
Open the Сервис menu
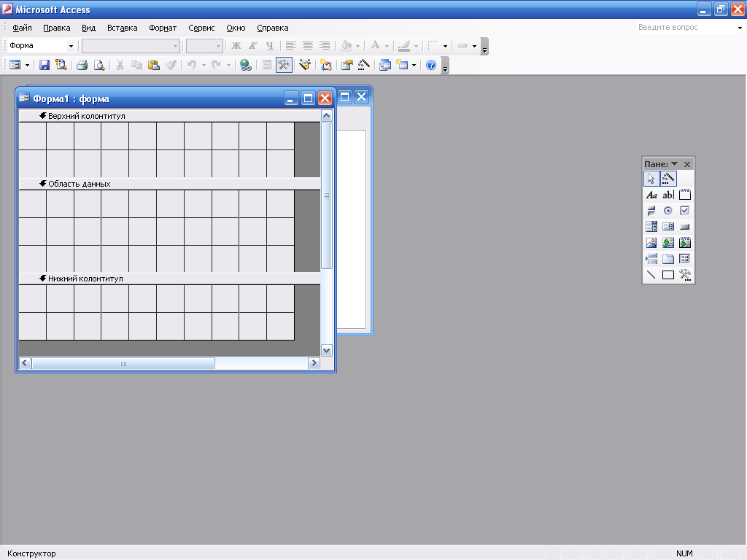pyautogui.click(x=201, y=28)
